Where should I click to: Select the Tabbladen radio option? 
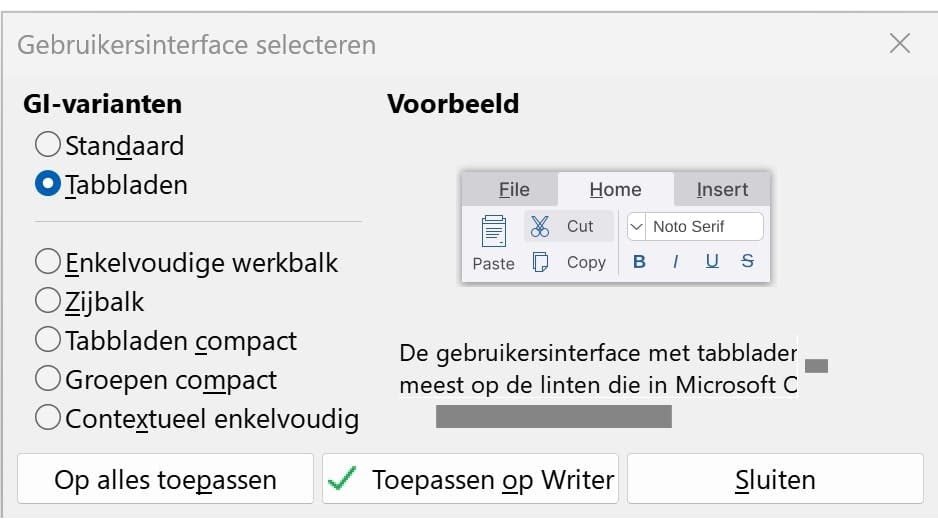(x=48, y=185)
